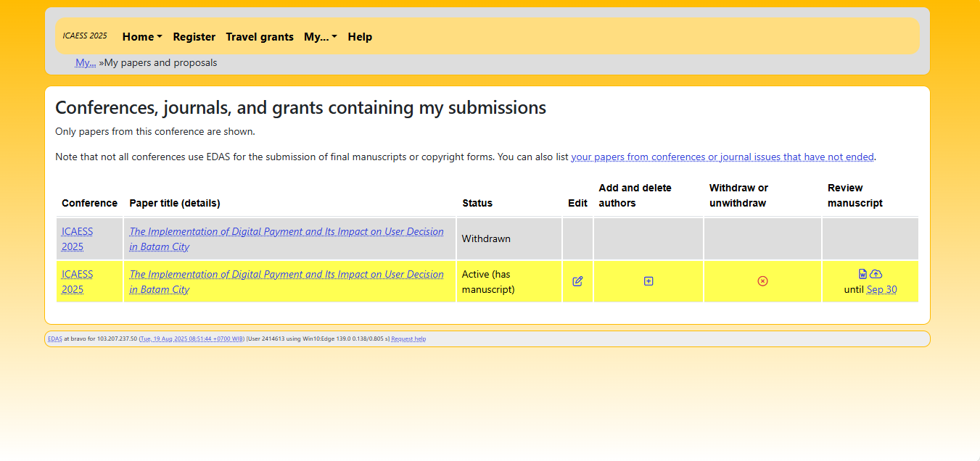Click the ICAESS 2025 logo text
The height and width of the screenshot is (461, 980).
85,36
